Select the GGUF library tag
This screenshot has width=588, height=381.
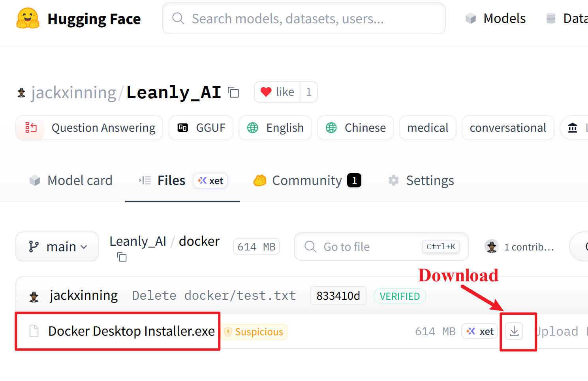[x=201, y=128]
